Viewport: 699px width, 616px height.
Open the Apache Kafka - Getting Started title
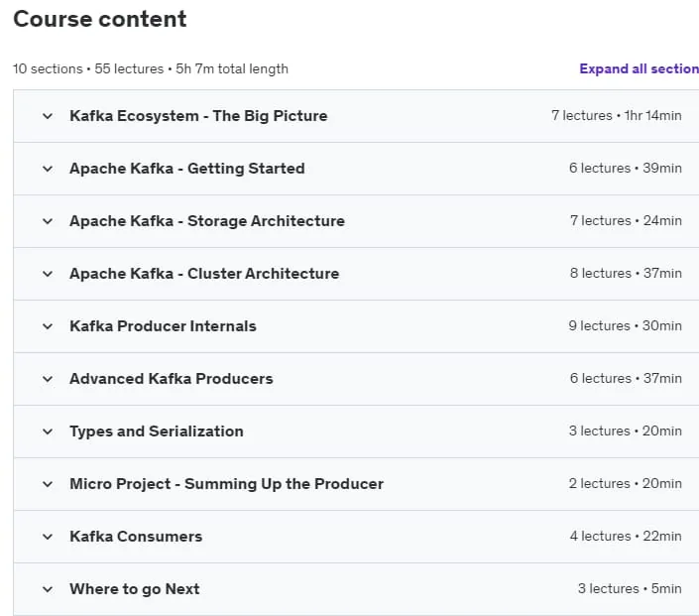pos(187,169)
